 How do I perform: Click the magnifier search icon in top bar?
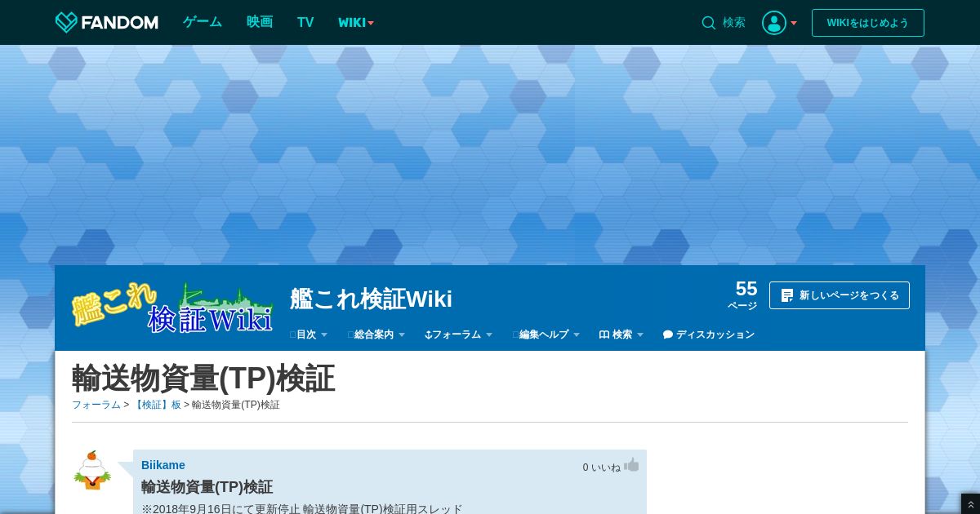coord(709,23)
